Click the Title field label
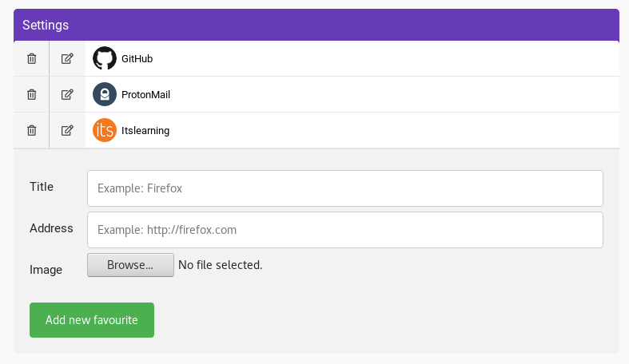This screenshot has height=364, width=629. (42, 187)
